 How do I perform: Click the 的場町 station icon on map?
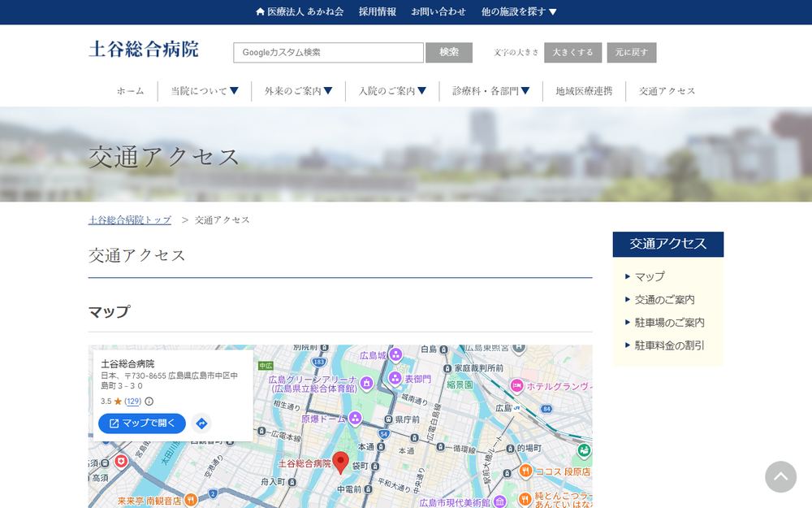click(x=510, y=449)
